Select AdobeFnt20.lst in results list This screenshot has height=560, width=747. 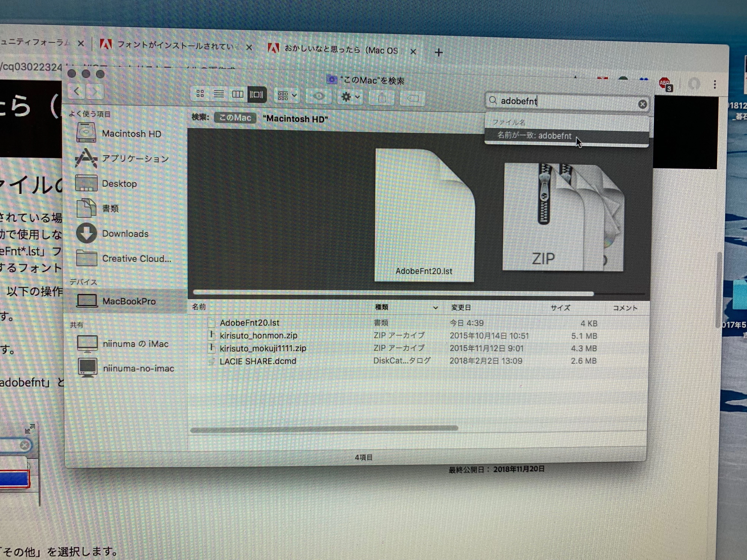point(250,323)
